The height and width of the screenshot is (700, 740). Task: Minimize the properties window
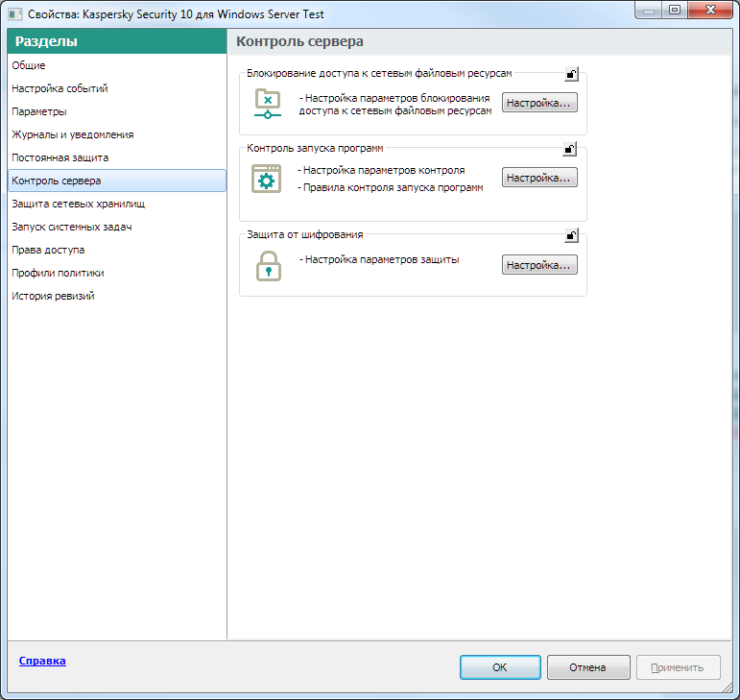click(649, 10)
